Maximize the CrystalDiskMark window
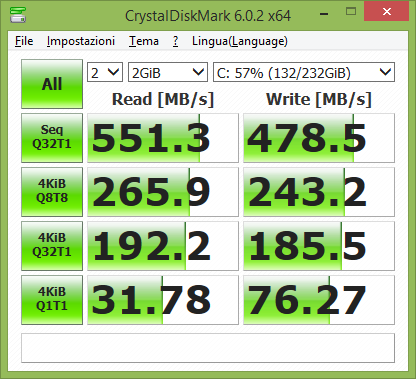Screen dimensions: 416x379 pyautogui.click(x=351, y=12)
